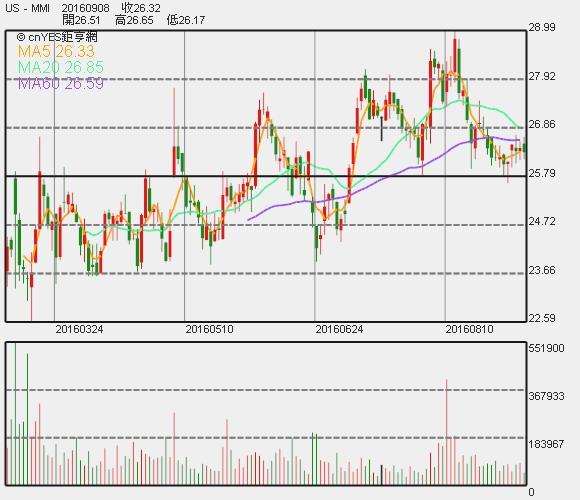Click the 23.66 price axis label
Screen dimensions: 580x500
pos(542,270)
